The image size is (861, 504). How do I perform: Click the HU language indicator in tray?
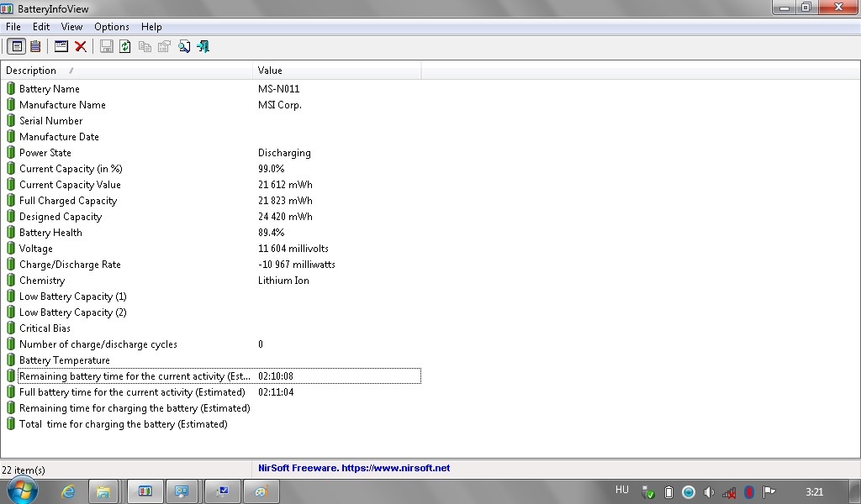coord(621,490)
